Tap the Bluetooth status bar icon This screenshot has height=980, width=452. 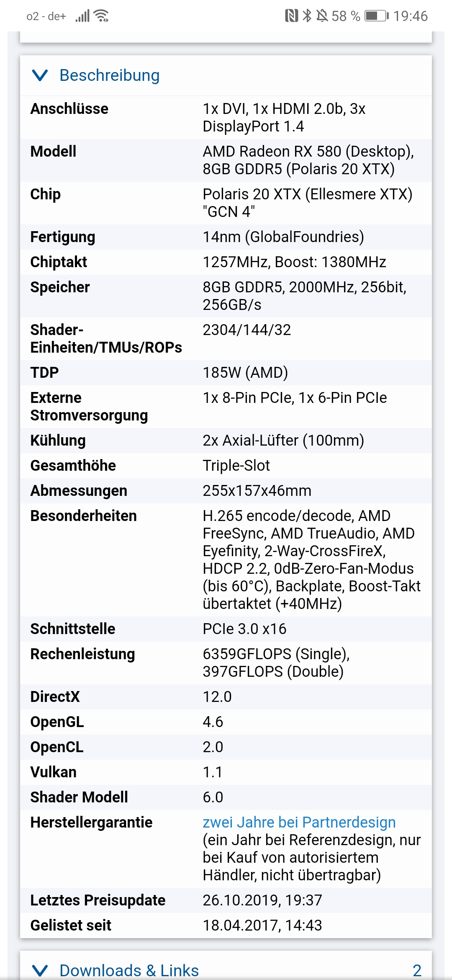tap(307, 16)
